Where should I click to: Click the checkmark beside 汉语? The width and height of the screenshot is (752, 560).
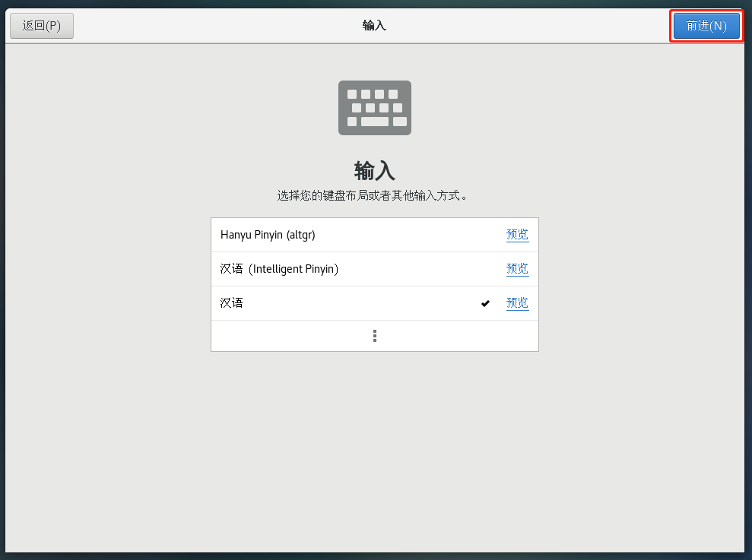tap(486, 303)
